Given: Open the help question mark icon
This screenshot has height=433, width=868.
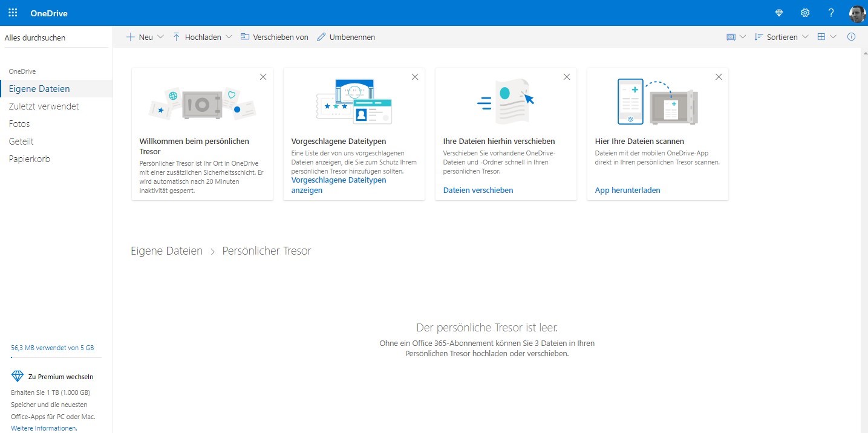Looking at the screenshot, I should (x=831, y=13).
